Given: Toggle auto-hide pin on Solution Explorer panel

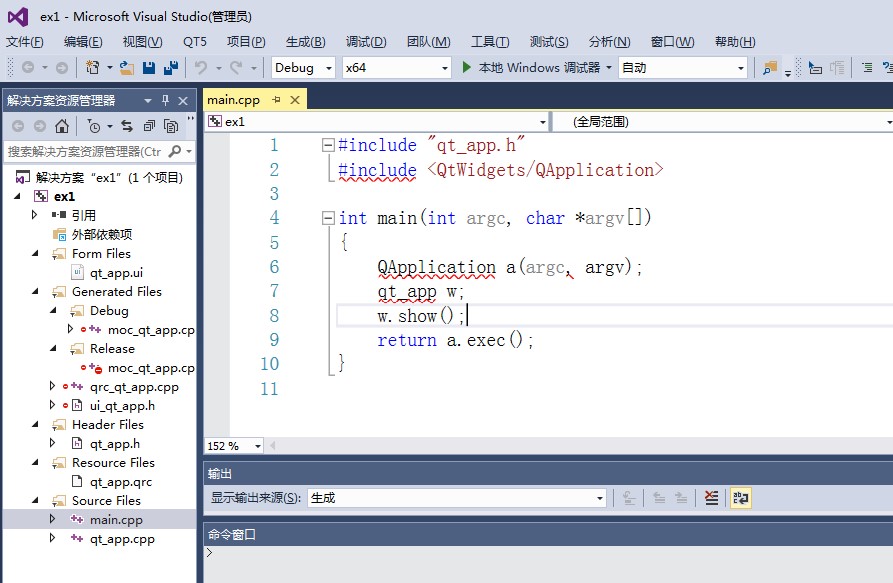Looking at the screenshot, I should click(x=165, y=100).
